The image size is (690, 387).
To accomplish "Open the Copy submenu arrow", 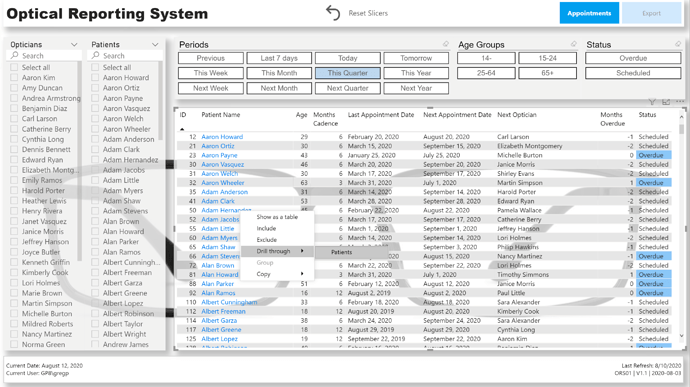I will click(x=302, y=274).
